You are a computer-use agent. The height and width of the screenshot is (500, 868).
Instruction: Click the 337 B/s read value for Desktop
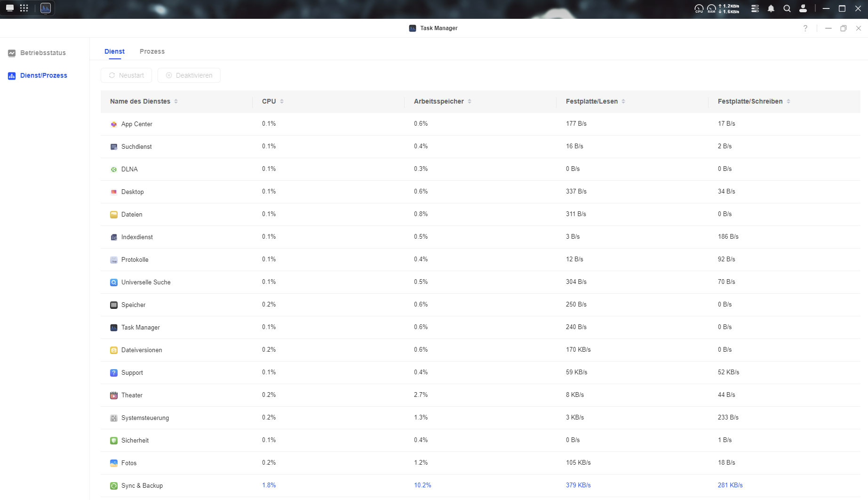coord(576,192)
